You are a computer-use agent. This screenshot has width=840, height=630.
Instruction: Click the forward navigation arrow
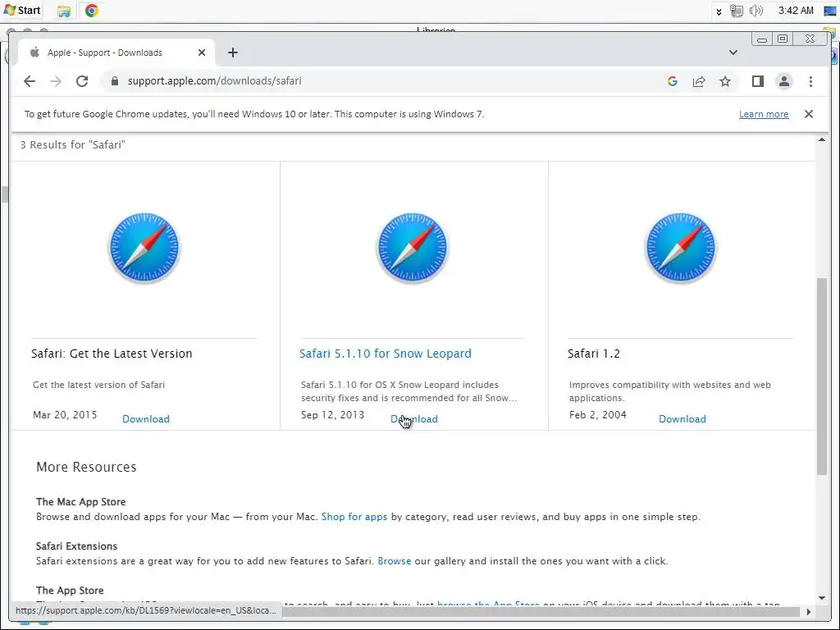click(x=56, y=81)
